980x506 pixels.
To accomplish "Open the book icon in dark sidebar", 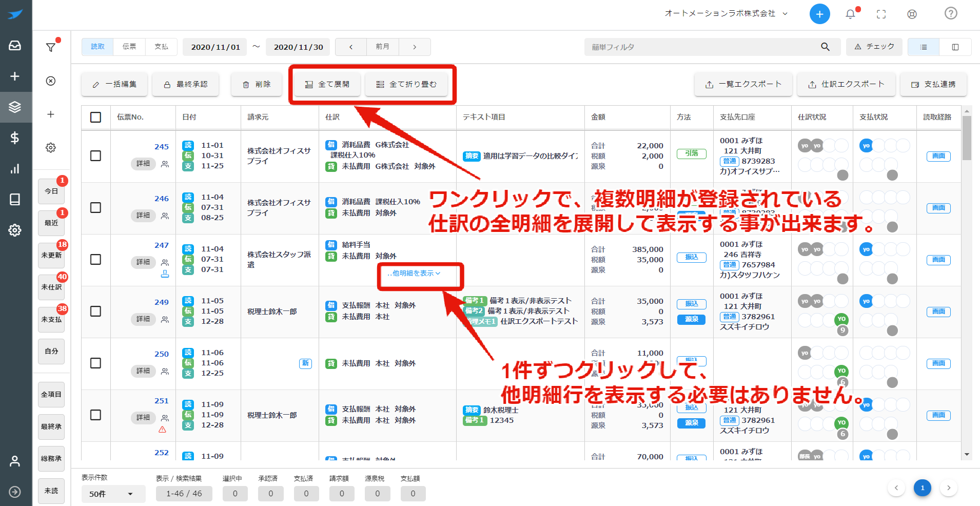I will (x=15, y=199).
